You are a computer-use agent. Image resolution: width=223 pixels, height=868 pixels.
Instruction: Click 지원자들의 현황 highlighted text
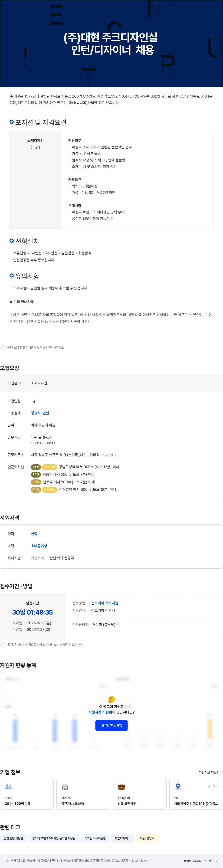[x=100, y=712]
